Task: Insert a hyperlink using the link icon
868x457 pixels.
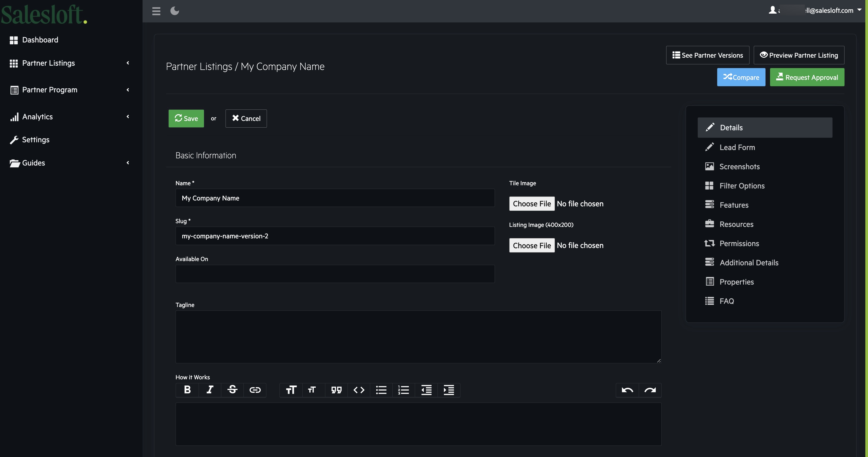Action: (x=255, y=390)
